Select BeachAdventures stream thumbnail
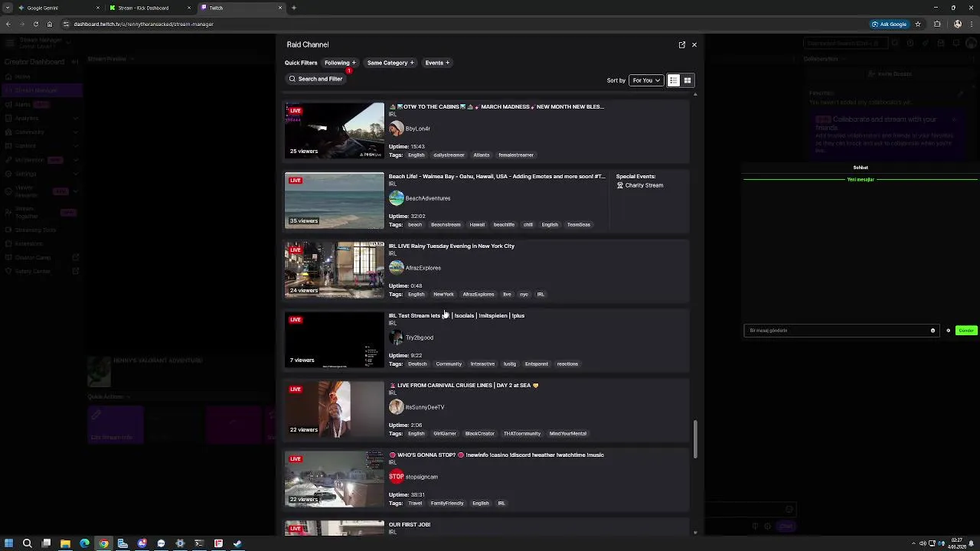Viewport: 980px width, 551px height. [335, 200]
